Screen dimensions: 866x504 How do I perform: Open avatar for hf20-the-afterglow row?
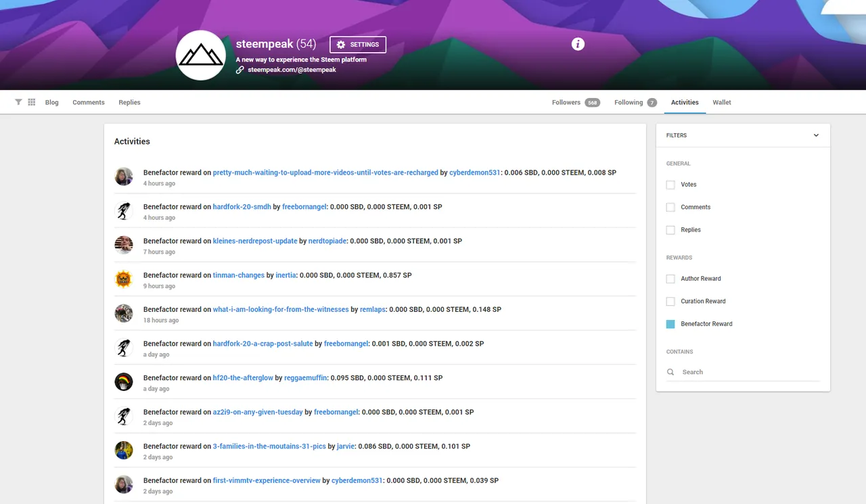point(124,382)
